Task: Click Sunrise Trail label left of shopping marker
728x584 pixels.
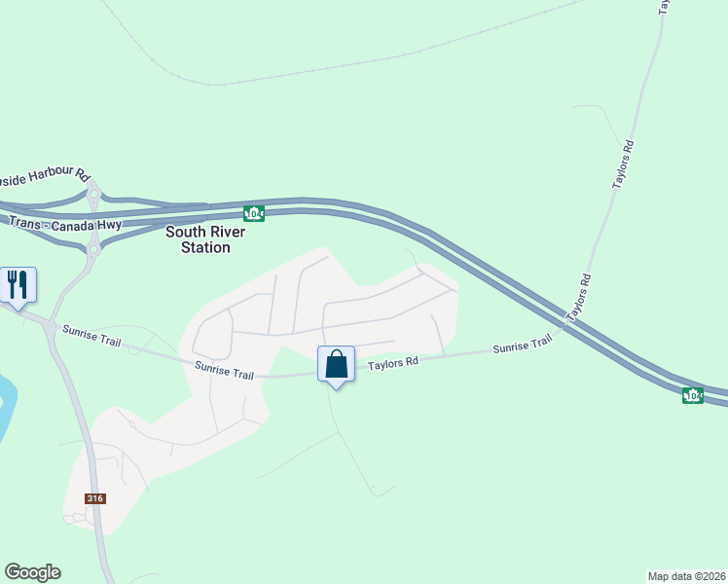Action: click(x=224, y=371)
